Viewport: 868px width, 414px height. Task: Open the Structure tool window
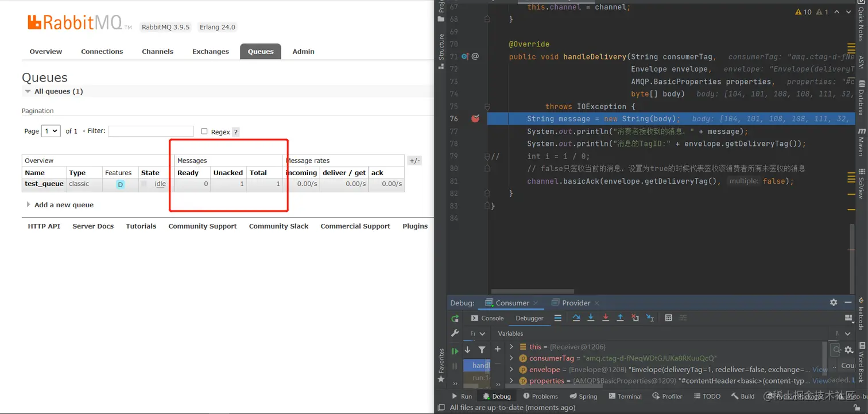coord(441,52)
